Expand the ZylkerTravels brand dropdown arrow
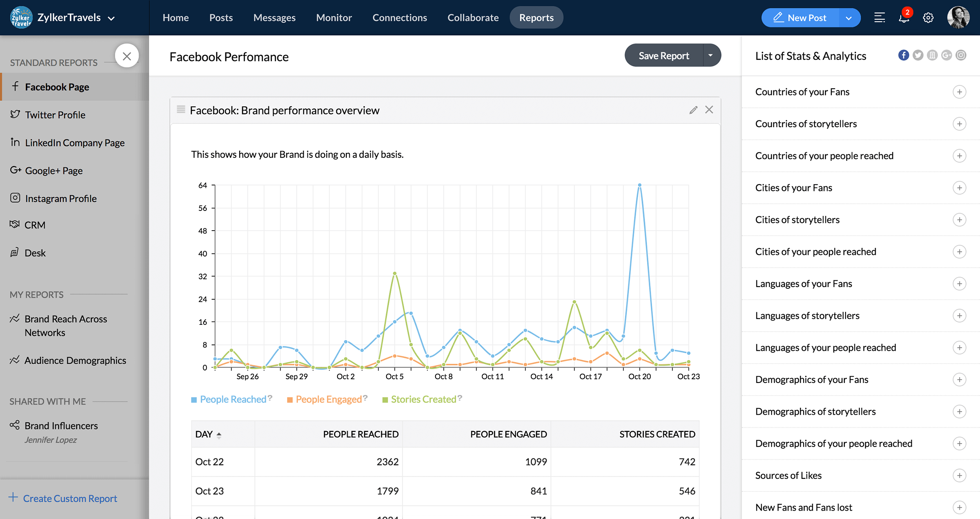The image size is (980, 519). tap(111, 18)
